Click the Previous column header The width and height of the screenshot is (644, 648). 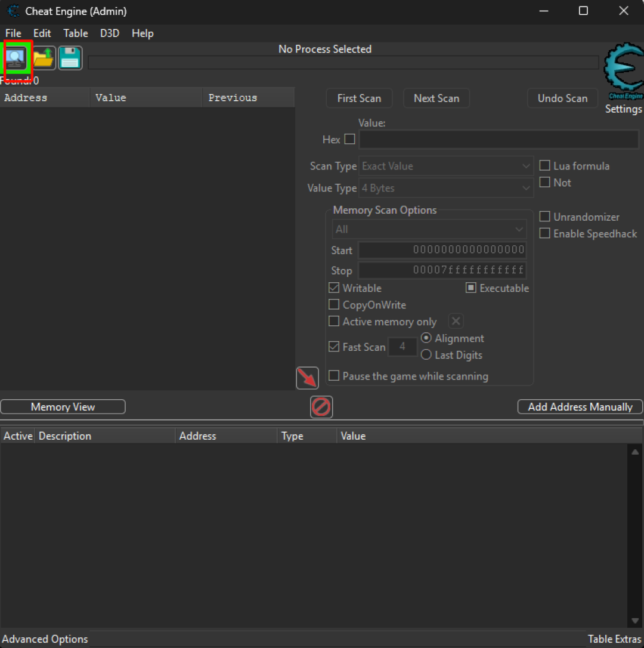pyautogui.click(x=249, y=98)
